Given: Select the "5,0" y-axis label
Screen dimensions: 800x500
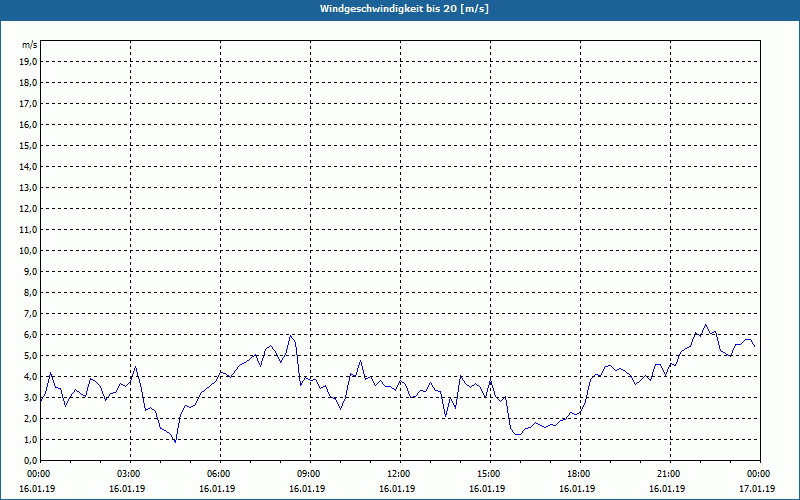Looking at the screenshot, I should [x=30, y=356].
